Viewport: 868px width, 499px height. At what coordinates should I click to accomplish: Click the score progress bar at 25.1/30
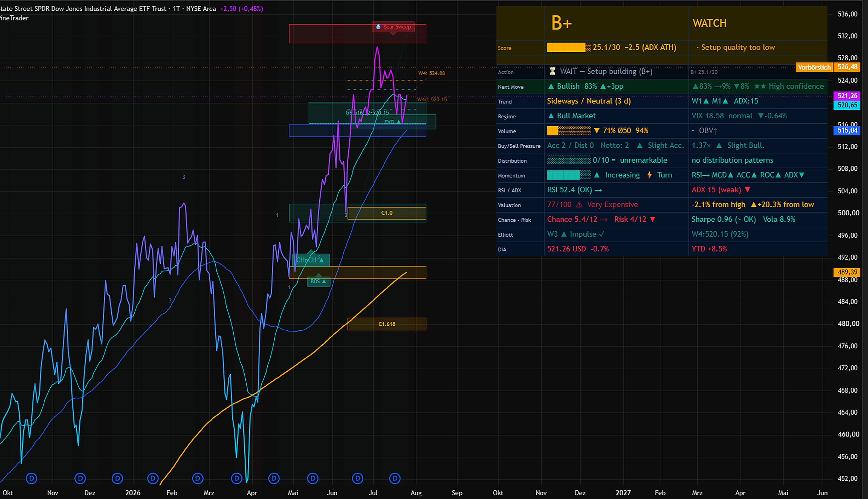569,47
